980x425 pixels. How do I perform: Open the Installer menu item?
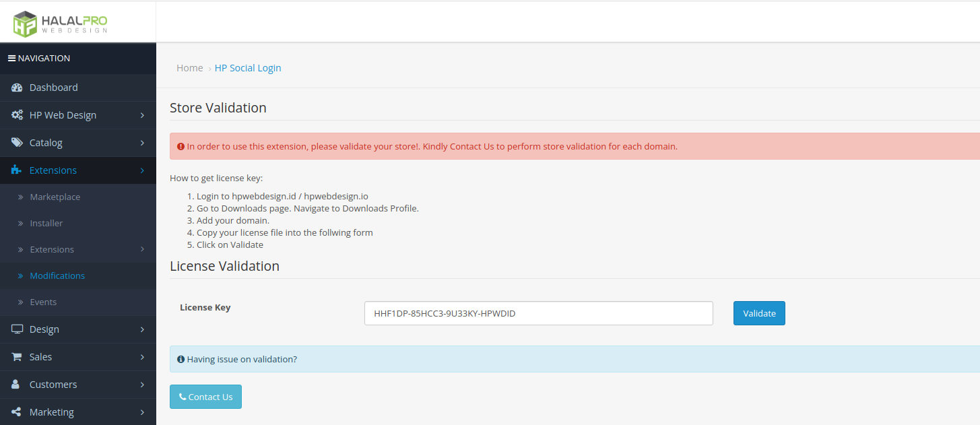pyautogui.click(x=46, y=223)
